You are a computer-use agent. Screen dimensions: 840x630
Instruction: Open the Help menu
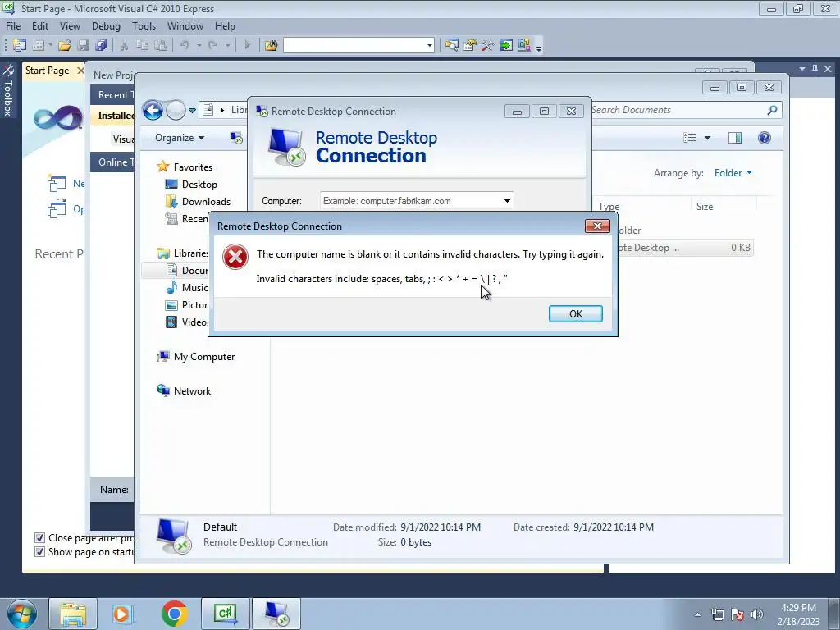tap(225, 26)
